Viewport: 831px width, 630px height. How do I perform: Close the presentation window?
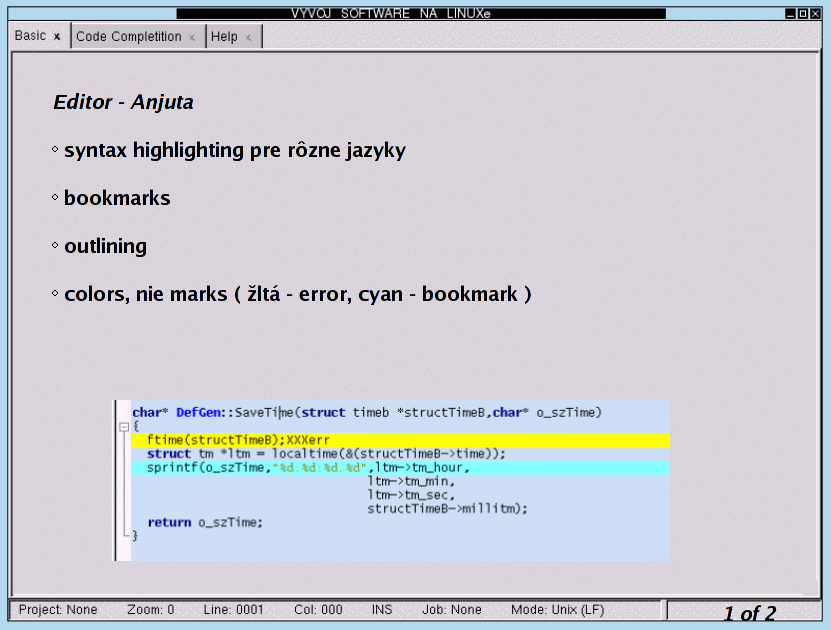(x=816, y=14)
